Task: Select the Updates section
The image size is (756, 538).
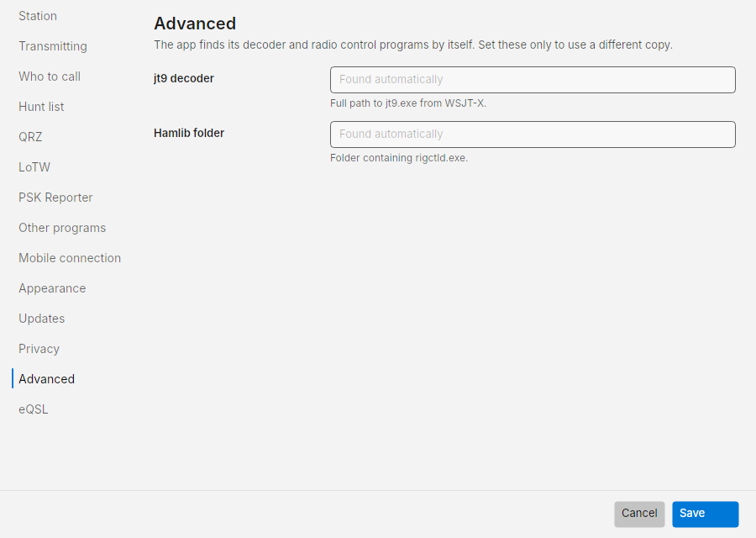Action: coord(41,319)
